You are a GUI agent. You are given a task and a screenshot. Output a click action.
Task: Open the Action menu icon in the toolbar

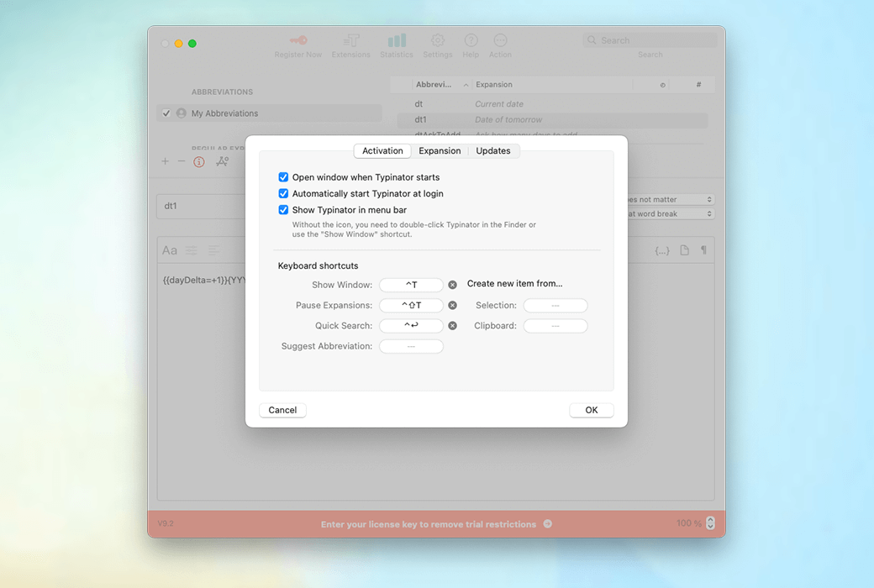500,44
